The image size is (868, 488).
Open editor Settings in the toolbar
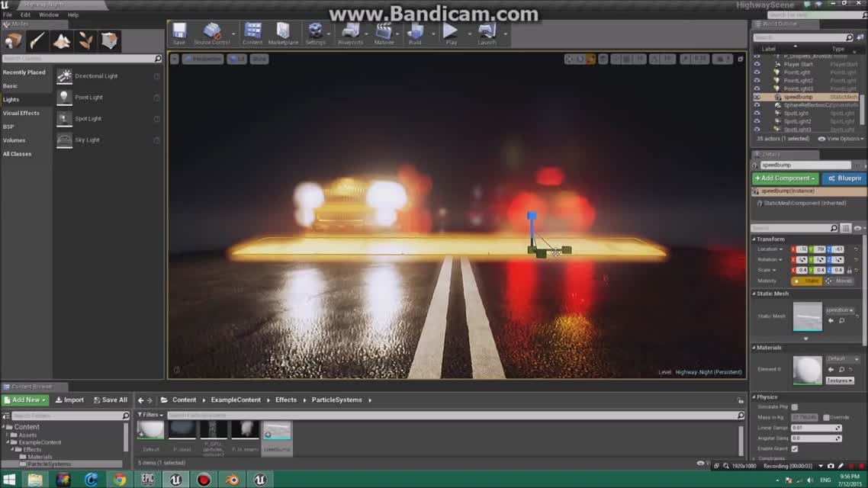tap(315, 34)
